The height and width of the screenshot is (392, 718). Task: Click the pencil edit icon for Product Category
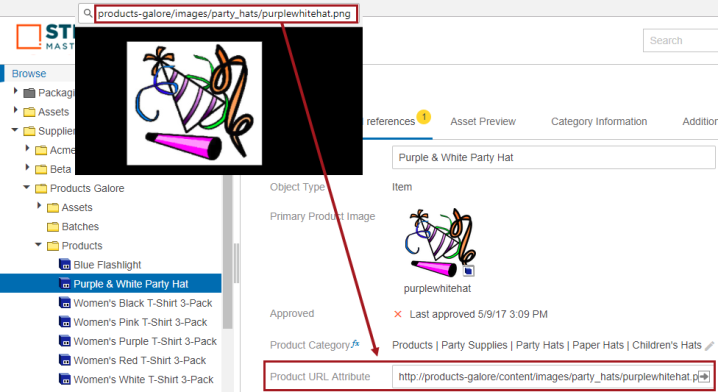tap(709, 346)
